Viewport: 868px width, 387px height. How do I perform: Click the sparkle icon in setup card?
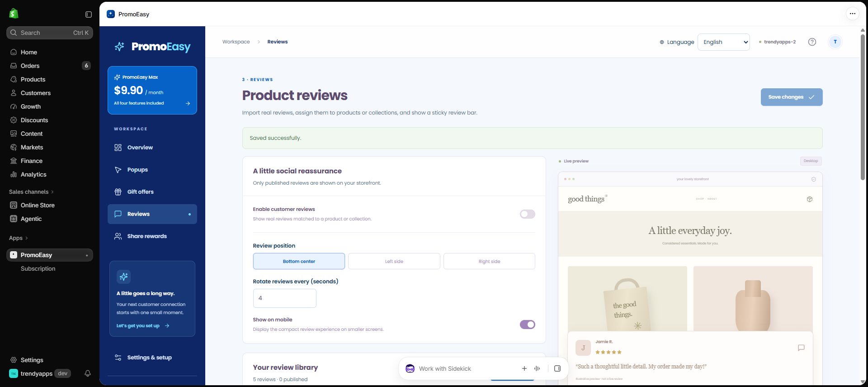(x=123, y=277)
